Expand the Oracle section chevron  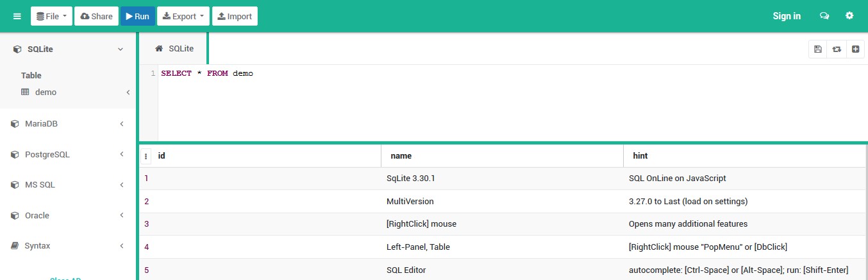122,215
